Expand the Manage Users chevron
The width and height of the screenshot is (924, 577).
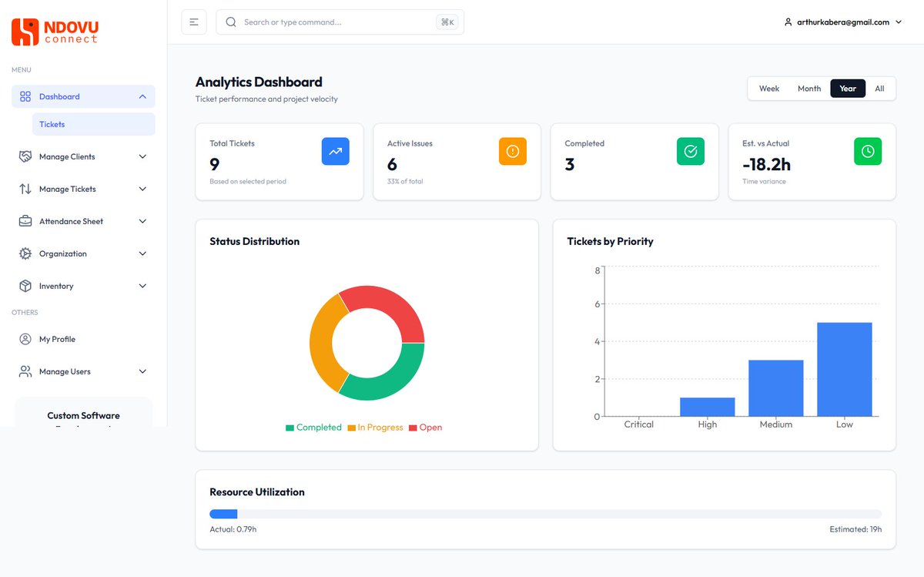(142, 371)
